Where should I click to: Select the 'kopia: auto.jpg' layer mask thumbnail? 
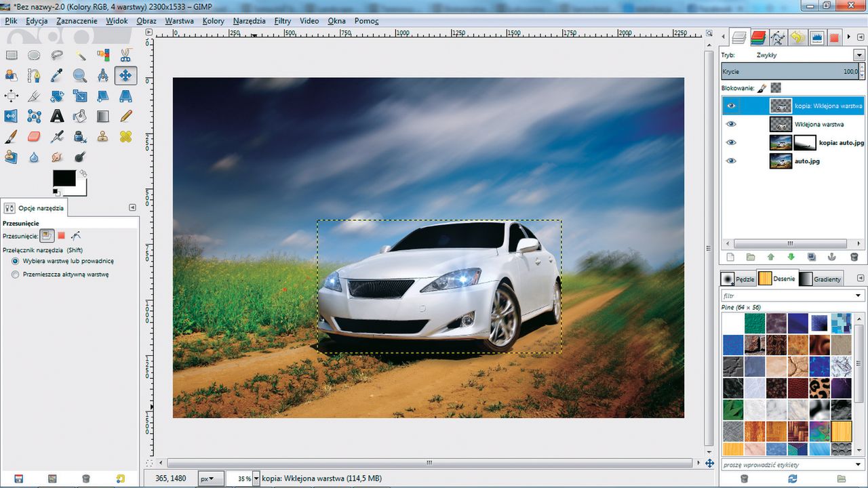click(x=804, y=142)
